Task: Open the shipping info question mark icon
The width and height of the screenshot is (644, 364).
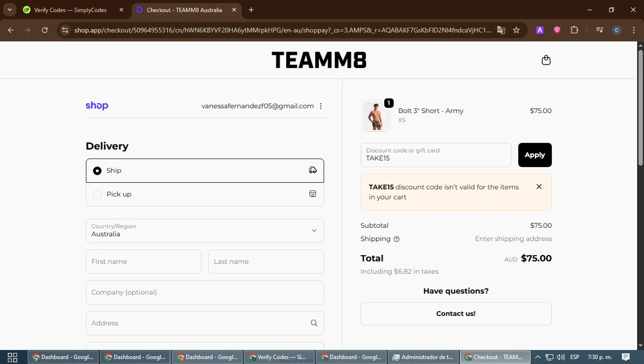Action: point(397,239)
